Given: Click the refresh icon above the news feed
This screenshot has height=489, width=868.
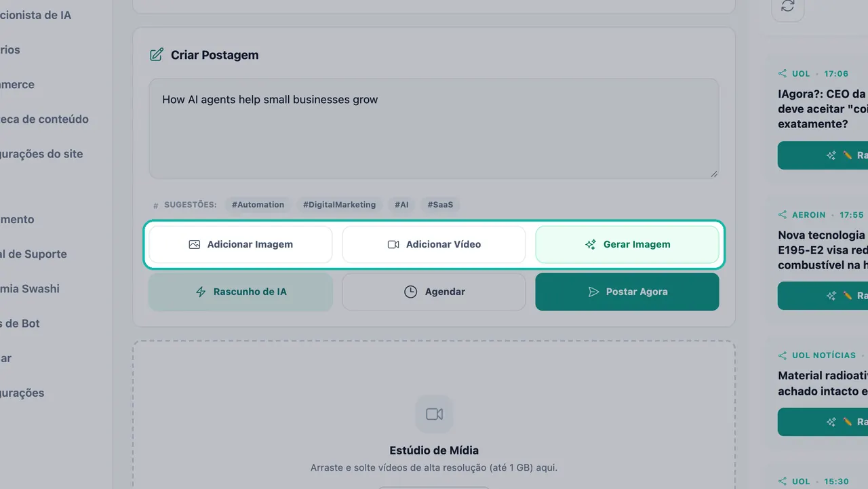Looking at the screenshot, I should coord(788,6).
